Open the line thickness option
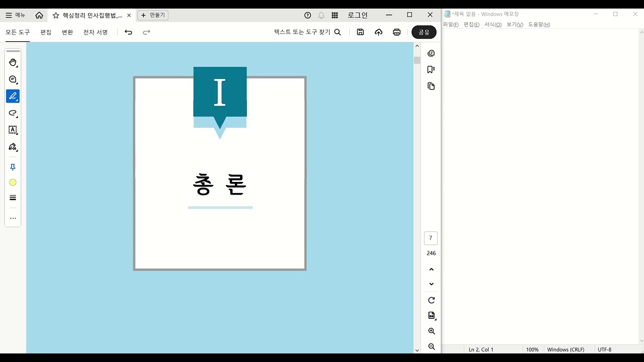The image size is (644, 362). click(13, 198)
